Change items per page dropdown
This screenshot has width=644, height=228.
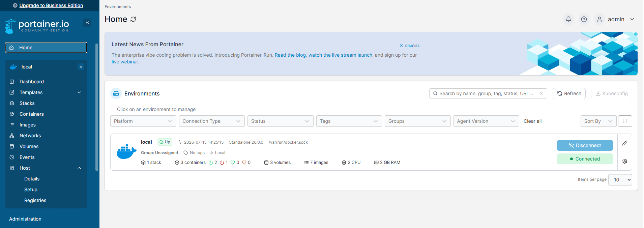pyautogui.click(x=620, y=180)
